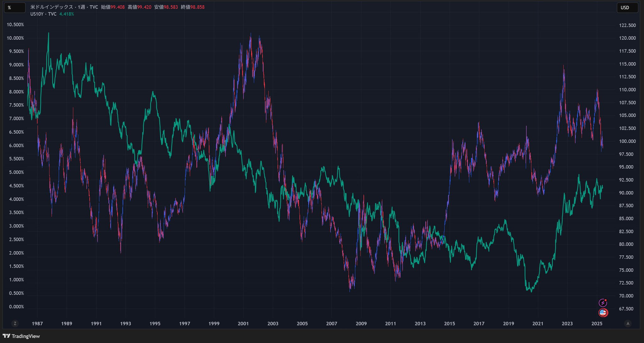The image size is (644, 343).
Task: Open the USD currency selector on right scale
Action: pyautogui.click(x=627, y=8)
